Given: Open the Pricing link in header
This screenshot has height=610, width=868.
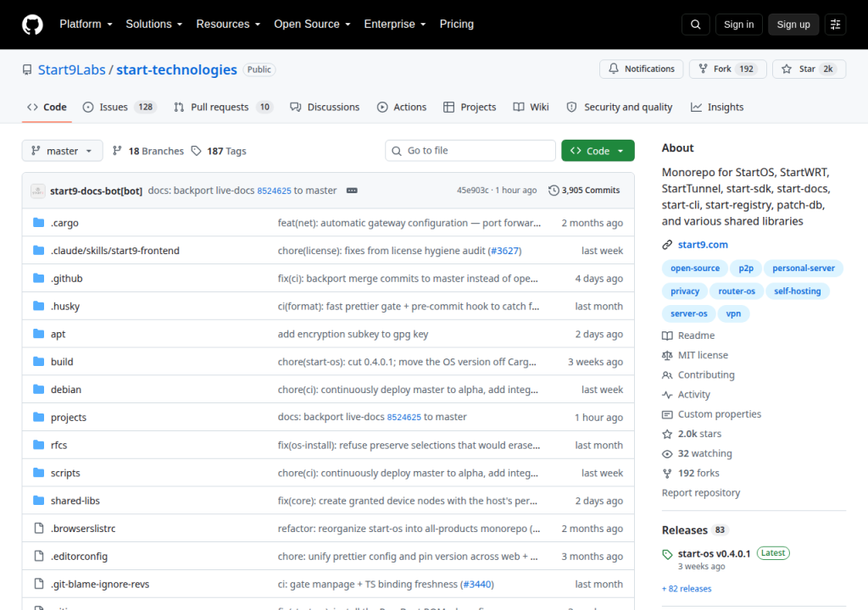Looking at the screenshot, I should 456,25.
